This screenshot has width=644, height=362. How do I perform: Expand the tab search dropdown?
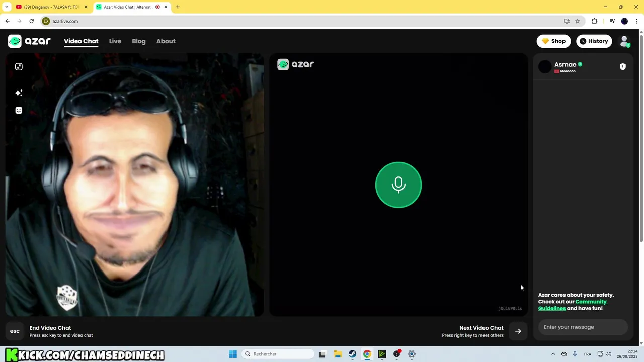[x=7, y=7]
